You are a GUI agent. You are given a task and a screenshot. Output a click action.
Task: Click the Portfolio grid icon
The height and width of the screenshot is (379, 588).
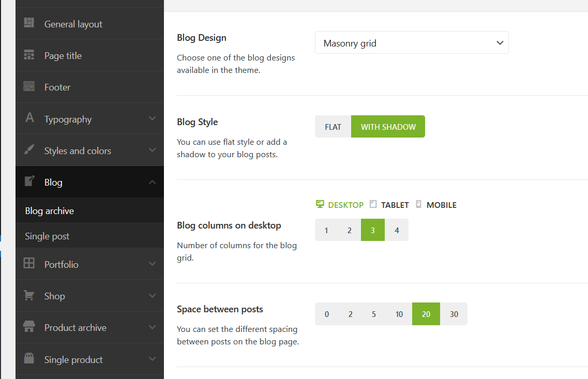pyautogui.click(x=29, y=264)
